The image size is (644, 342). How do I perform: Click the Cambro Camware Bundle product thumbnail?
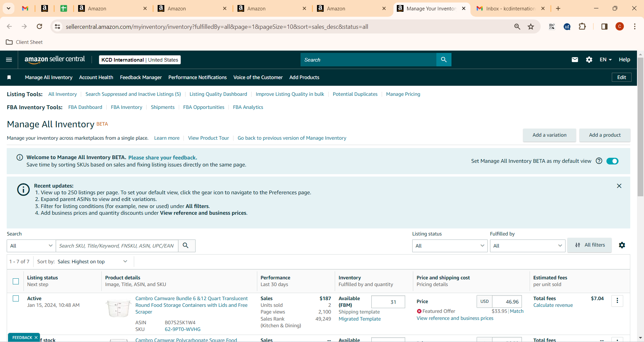pyautogui.click(x=118, y=309)
